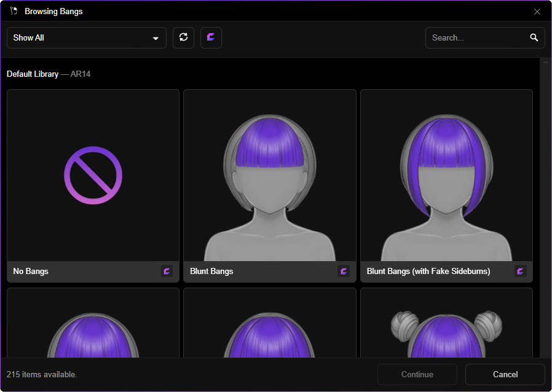Click purple badge icon on Blunt Bangs card
This screenshot has height=392, width=552.
[x=344, y=272]
